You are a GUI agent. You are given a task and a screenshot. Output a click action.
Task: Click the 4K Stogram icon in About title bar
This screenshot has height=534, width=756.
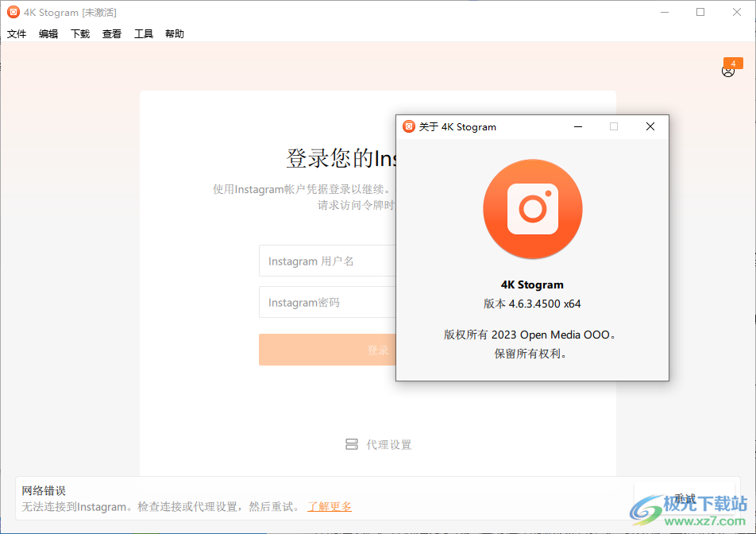(408, 126)
